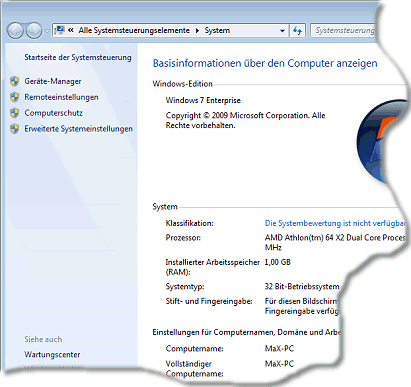Click the '32 Bit-Betriebssystem' value

(x=302, y=286)
